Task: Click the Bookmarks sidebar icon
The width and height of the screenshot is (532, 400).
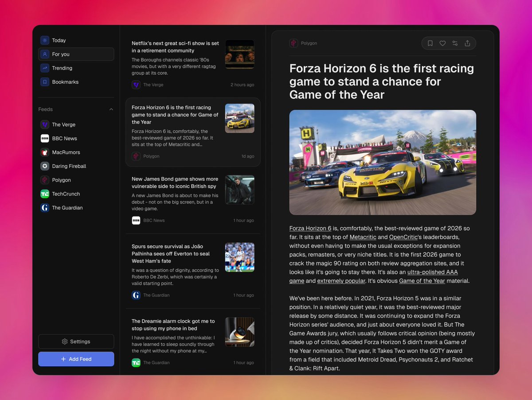Action: 45,82
